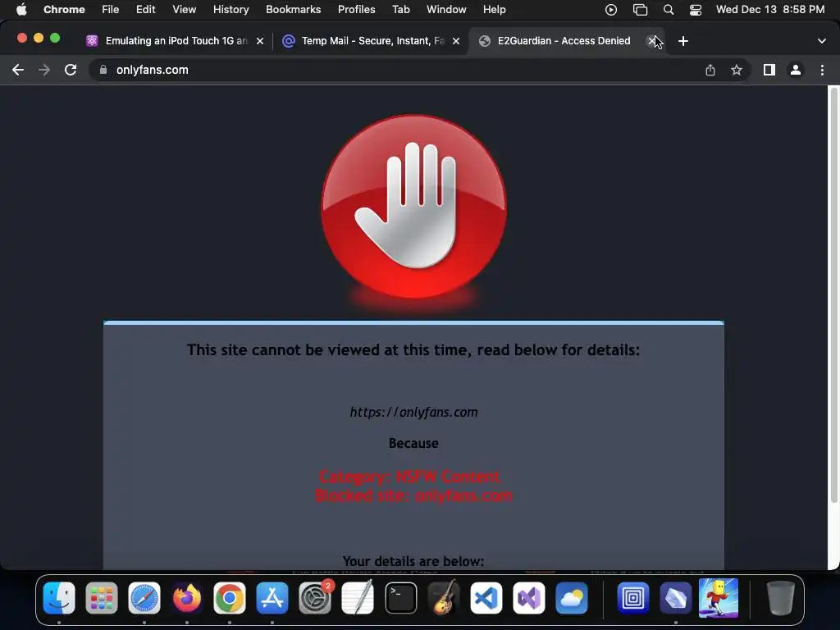Viewport: 840px width, 630px height.
Task: Expand the tab search dropdown arrow
Action: pos(822,41)
